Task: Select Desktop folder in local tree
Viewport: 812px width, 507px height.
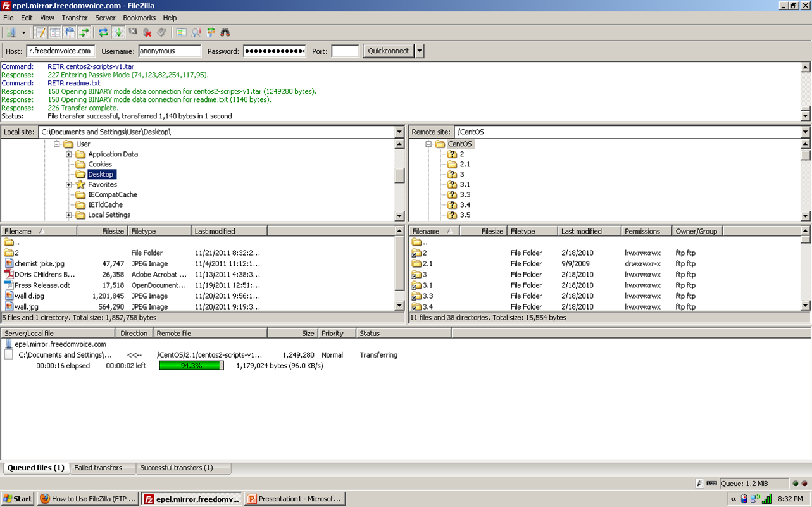Action: tap(101, 174)
